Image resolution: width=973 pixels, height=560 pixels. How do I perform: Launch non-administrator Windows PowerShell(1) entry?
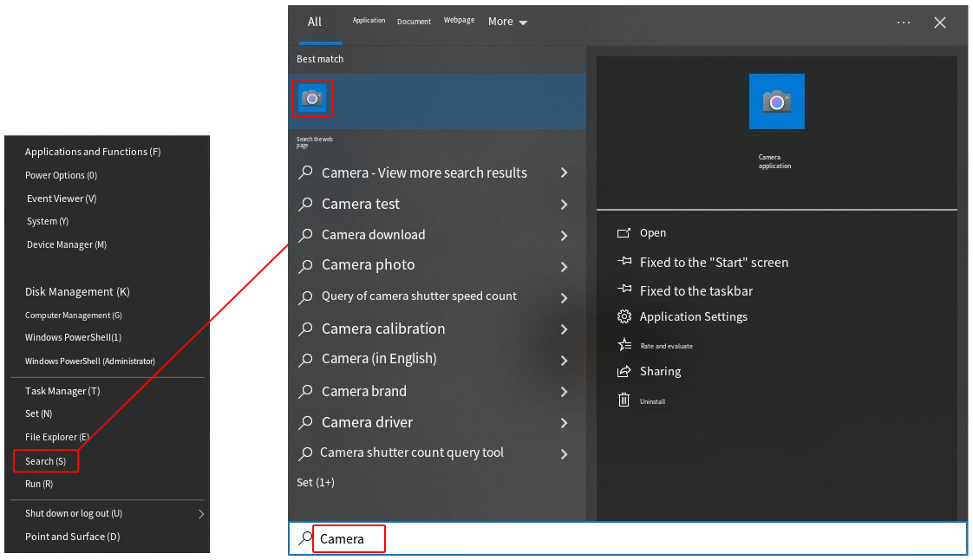(x=73, y=337)
